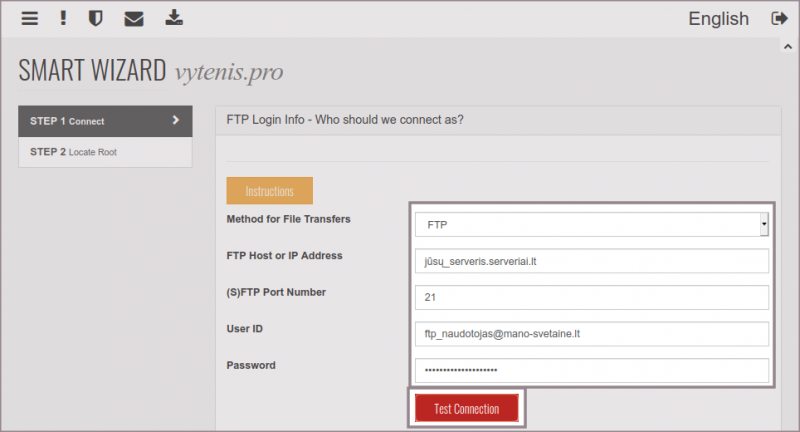The image size is (800, 432).
Task: Click the FTP Host or IP Address field
Action: [x=591, y=262]
